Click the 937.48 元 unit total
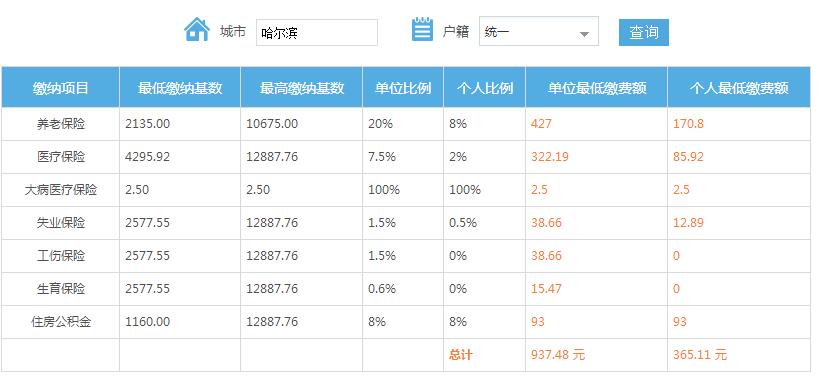The height and width of the screenshot is (384, 822). click(x=558, y=355)
